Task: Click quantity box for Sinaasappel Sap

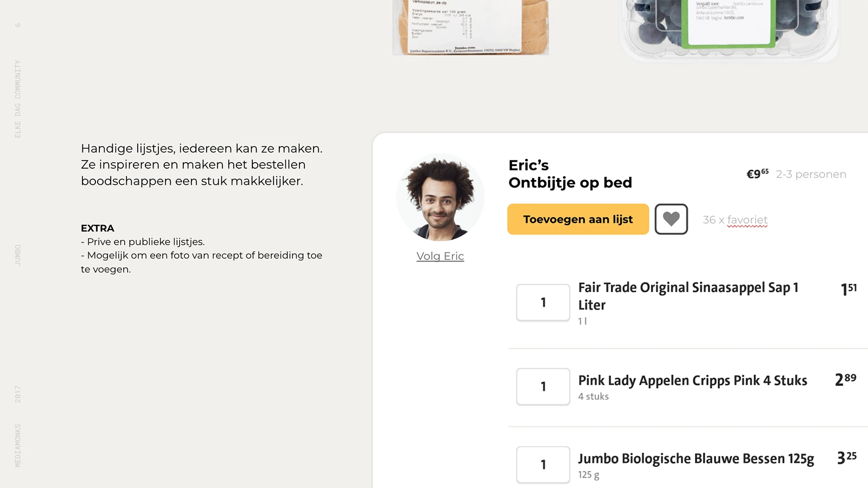Action: 543,303
